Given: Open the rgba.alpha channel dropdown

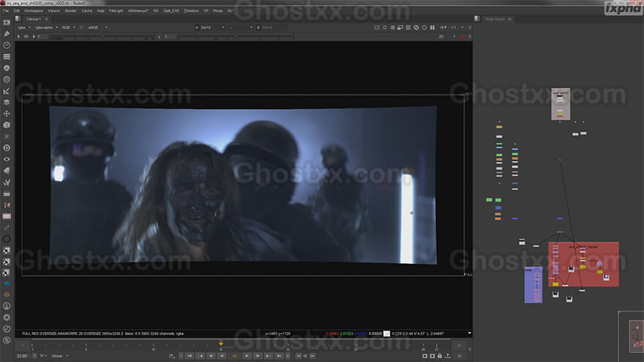Looking at the screenshot, I should tap(45, 28).
